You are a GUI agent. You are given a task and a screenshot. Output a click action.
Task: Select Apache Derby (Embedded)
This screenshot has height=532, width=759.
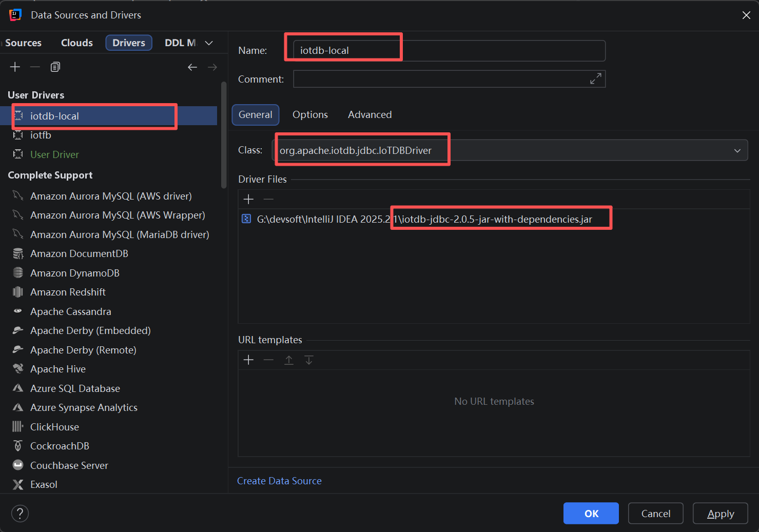pos(108,330)
